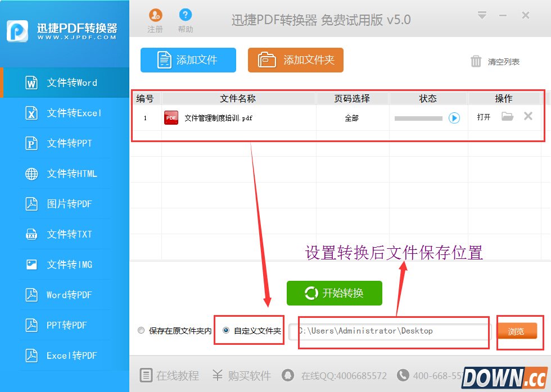Start conversion with the blue play control

[454, 117]
